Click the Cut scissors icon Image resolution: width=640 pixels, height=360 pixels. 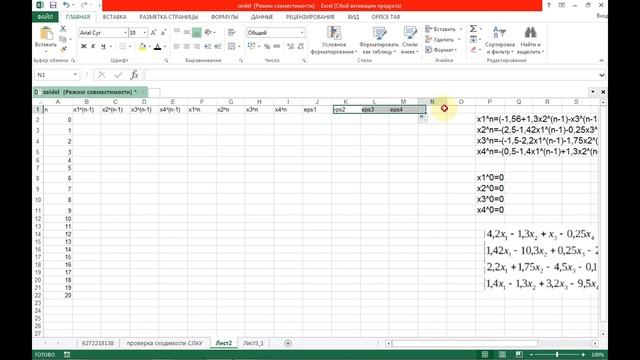tap(63, 29)
